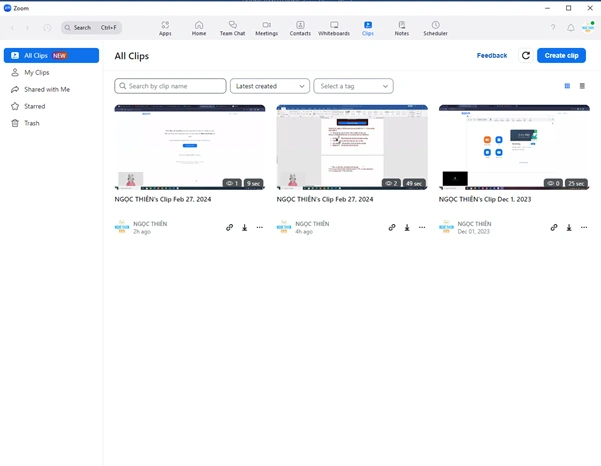The width and height of the screenshot is (601, 466).
Task: Refresh the clips list
Action: point(526,56)
